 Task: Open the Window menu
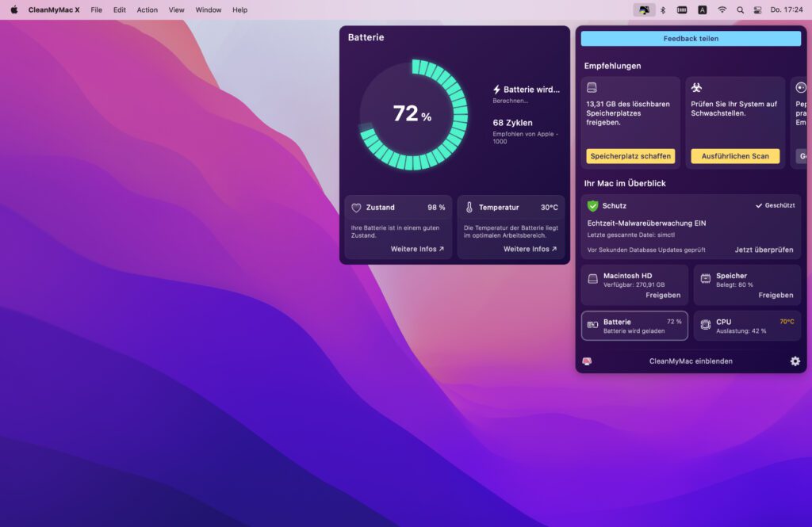[209, 10]
